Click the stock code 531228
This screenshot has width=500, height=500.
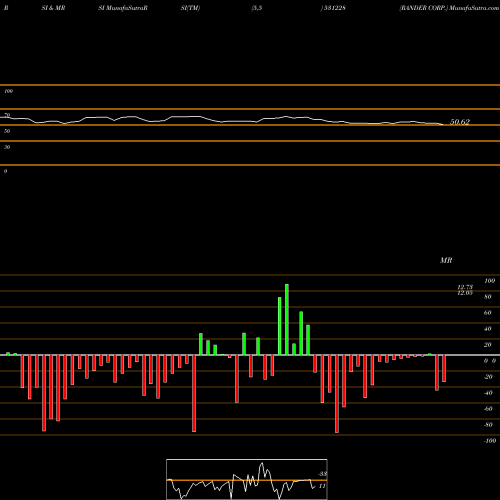pos(334,8)
